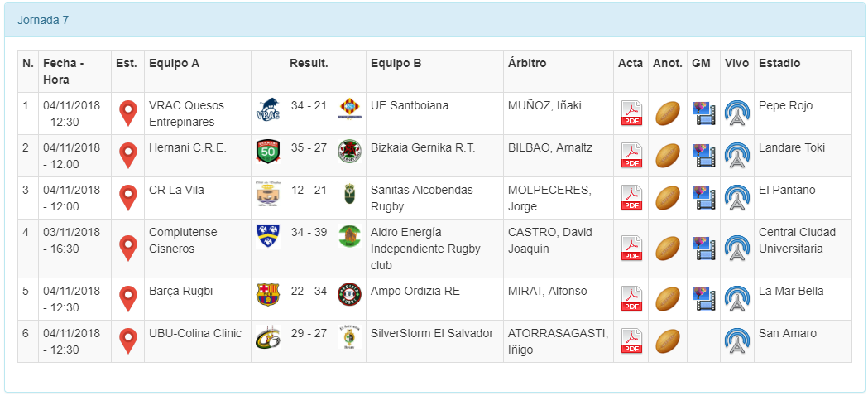The height and width of the screenshot is (396, 868).
Task: Click the rugby ball icon for Hernani C.R.E. match
Action: (667, 156)
